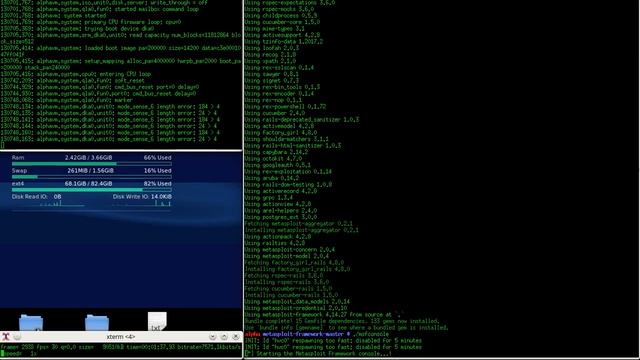This screenshot has width=640, height=360.
Task: Click the 'Using octokit 4.7.0' line
Action: [x=273, y=158]
